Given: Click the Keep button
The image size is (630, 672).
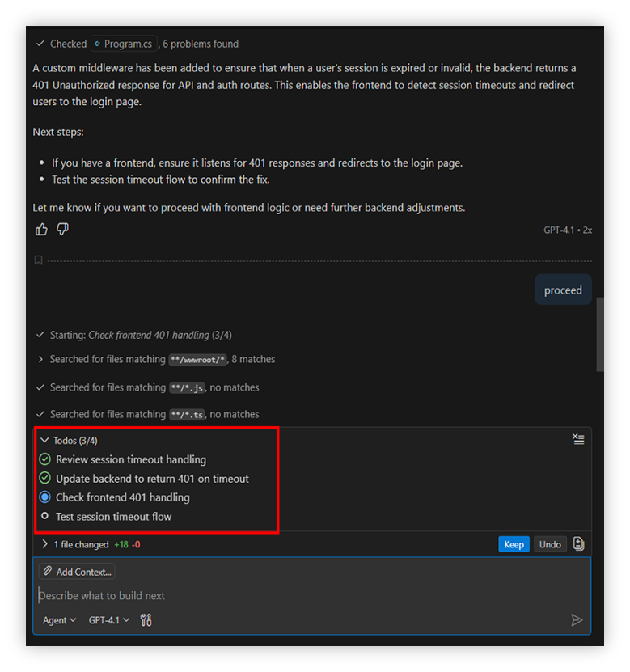Looking at the screenshot, I should point(514,544).
